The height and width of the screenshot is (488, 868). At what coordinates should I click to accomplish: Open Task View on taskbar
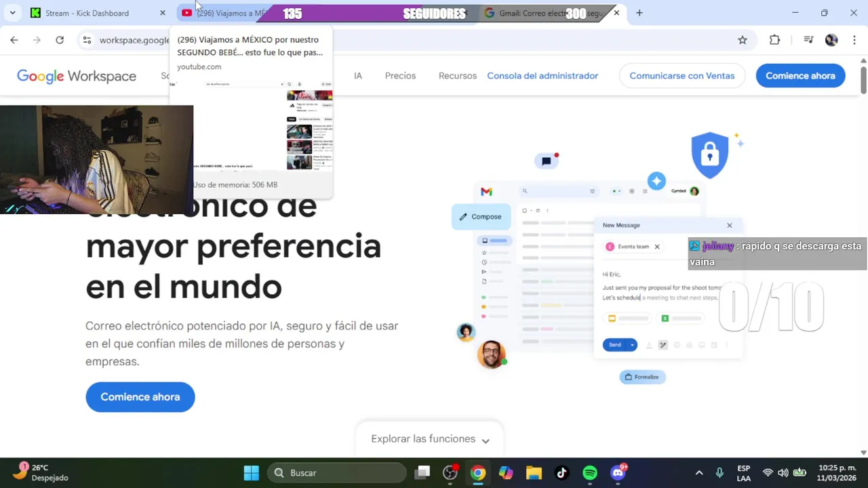coord(423,473)
